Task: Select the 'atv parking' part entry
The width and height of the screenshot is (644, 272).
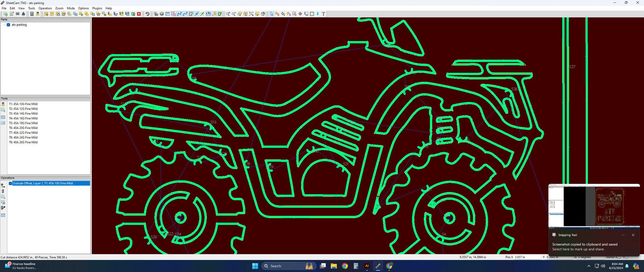Action: 19,24
